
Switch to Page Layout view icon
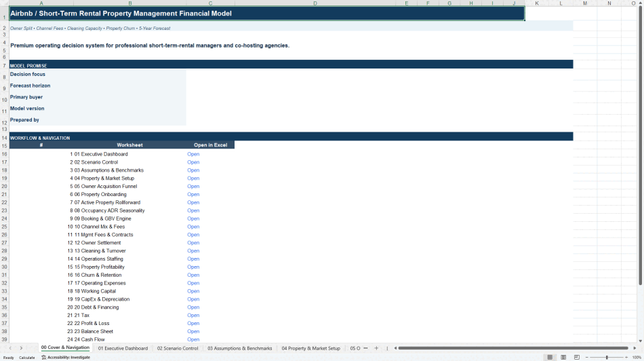[x=563, y=358]
